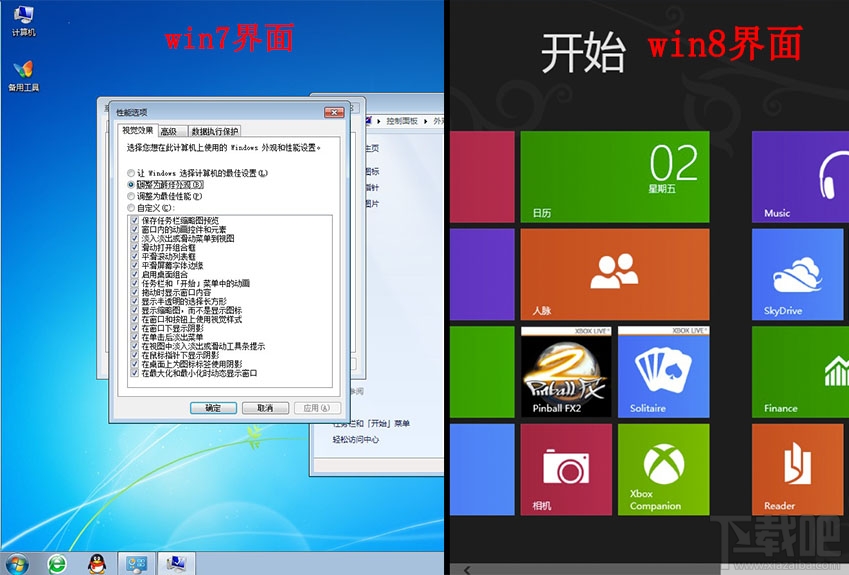Open the Windows 7 Start orb
849x575 pixels.
(17, 564)
